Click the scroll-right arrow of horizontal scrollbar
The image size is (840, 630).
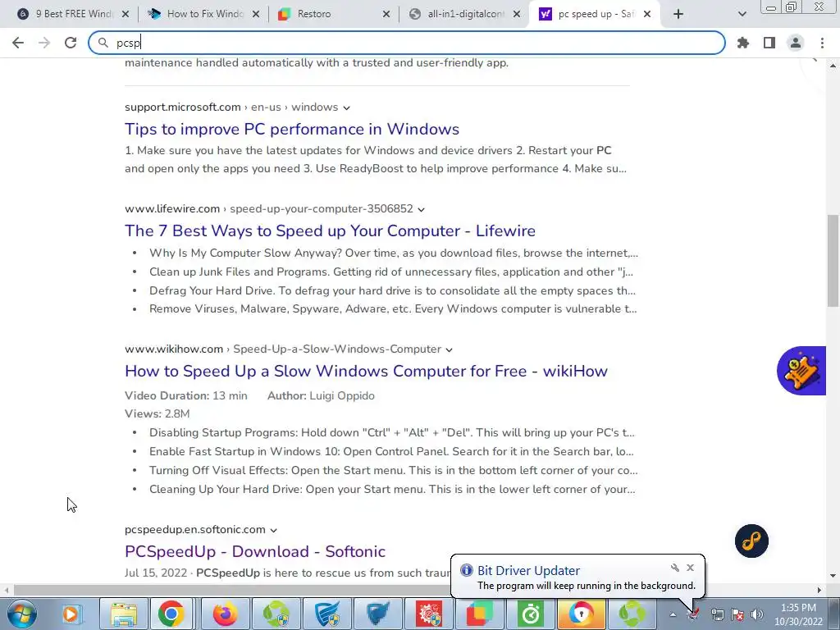(x=819, y=590)
